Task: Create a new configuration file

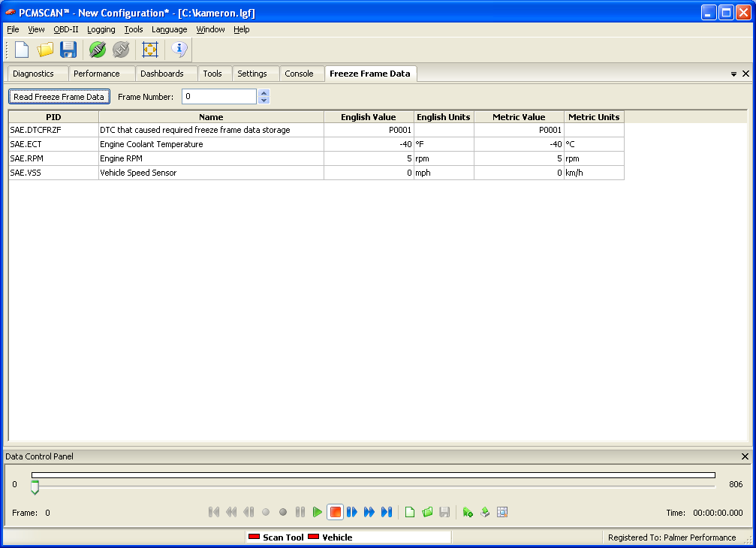Action: point(23,50)
